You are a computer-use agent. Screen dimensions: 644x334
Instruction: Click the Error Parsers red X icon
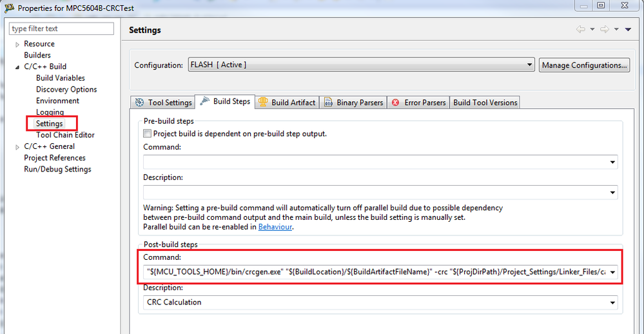tap(396, 103)
